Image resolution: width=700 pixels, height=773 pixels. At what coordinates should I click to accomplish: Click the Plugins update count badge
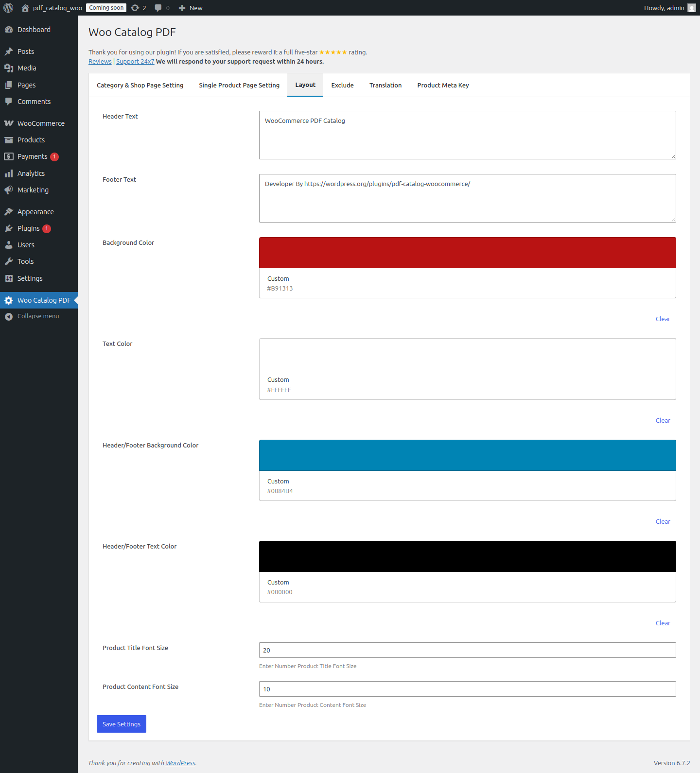pos(47,228)
